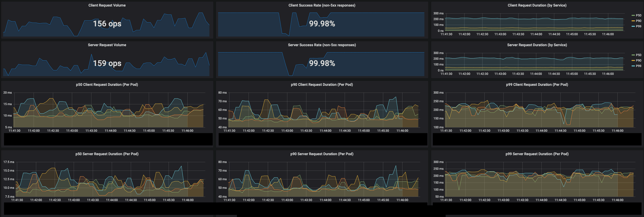Toggle P90 series in Server Request Duration legend
644x217 pixels.
click(x=638, y=61)
